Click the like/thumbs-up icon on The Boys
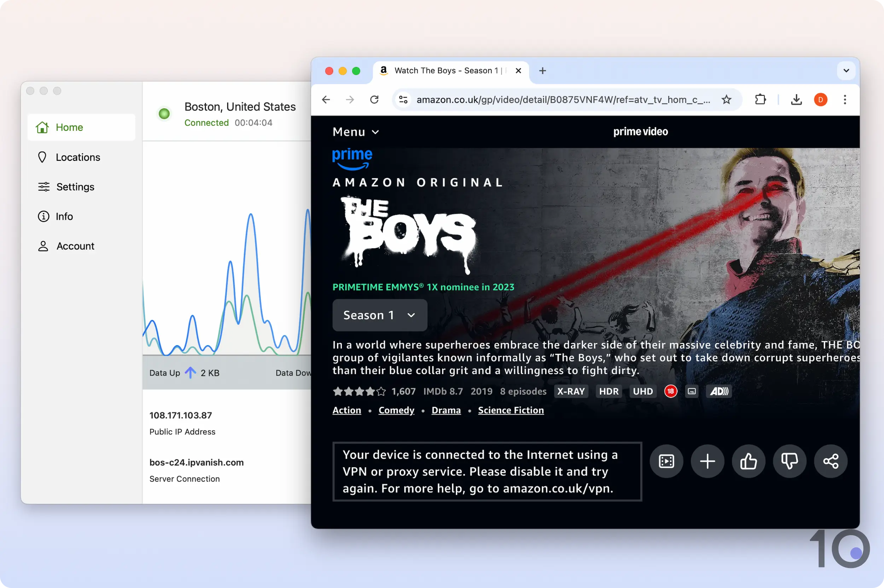This screenshot has width=884, height=588. pos(749,461)
